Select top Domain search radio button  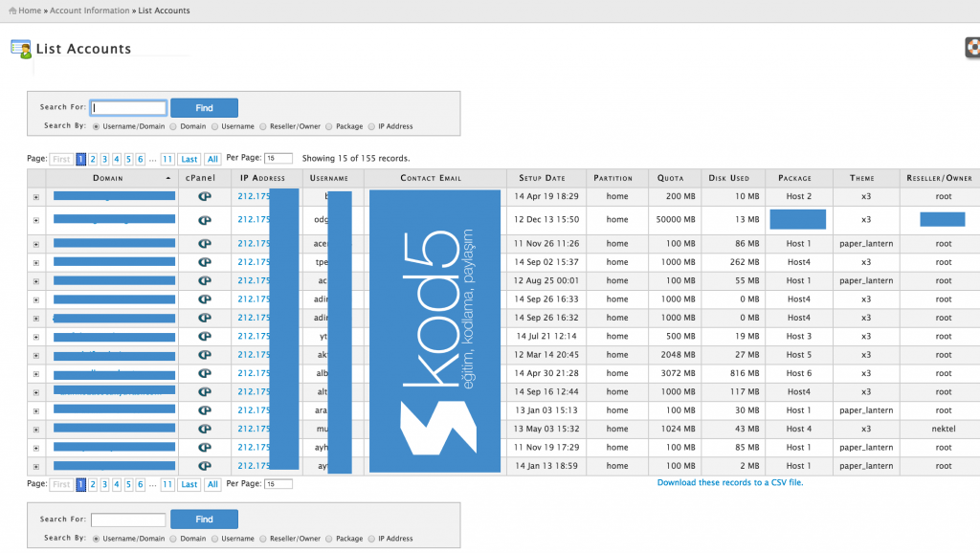174,127
